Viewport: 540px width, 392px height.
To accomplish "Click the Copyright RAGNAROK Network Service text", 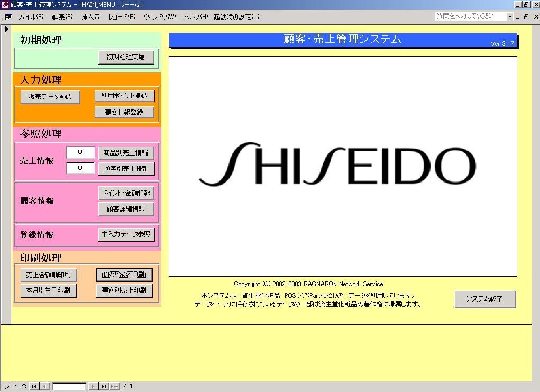I will (308, 284).
